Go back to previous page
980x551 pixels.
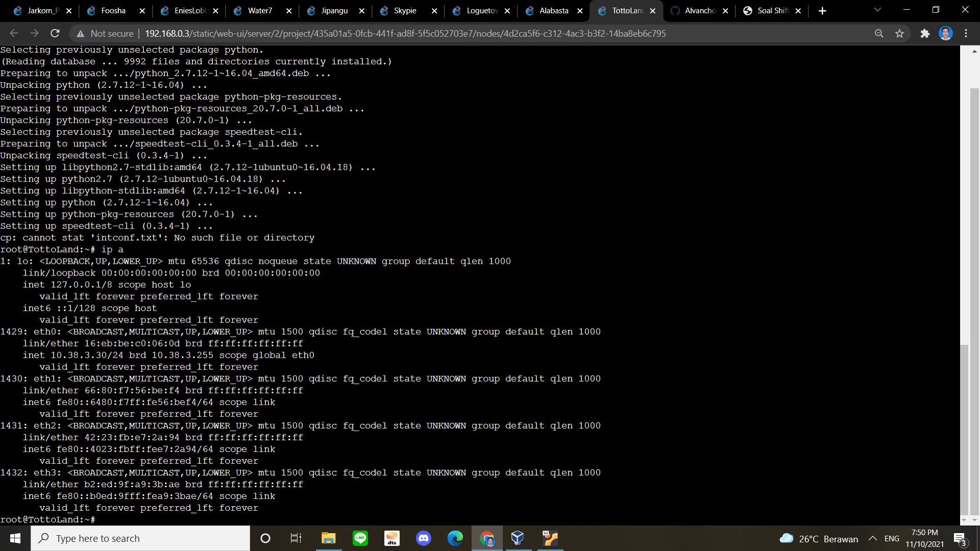coord(14,33)
